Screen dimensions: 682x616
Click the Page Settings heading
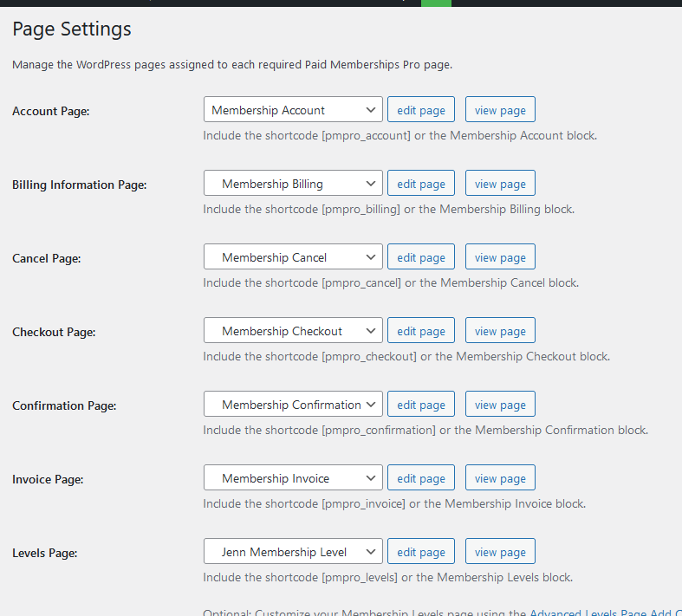72,29
